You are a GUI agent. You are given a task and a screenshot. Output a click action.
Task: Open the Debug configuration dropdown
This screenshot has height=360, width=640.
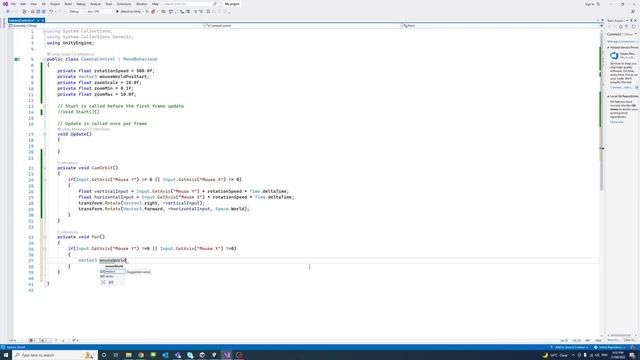tap(76, 11)
